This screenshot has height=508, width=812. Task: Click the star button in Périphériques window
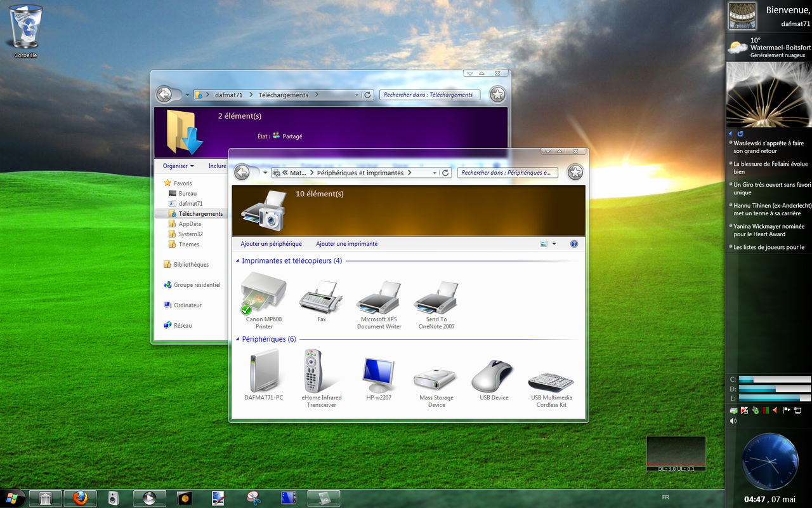point(575,172)
